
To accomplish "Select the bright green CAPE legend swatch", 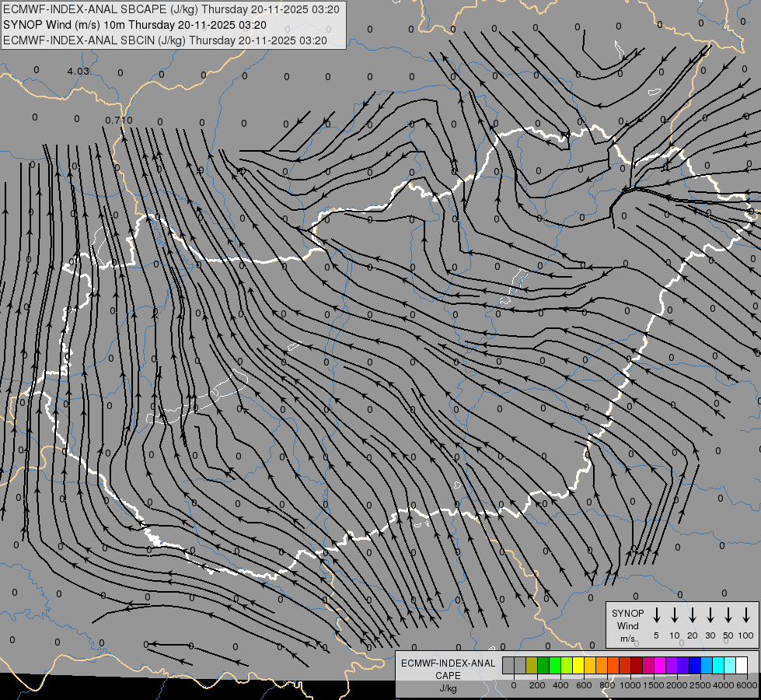I will pyautogui.click(x=555, y=665).
